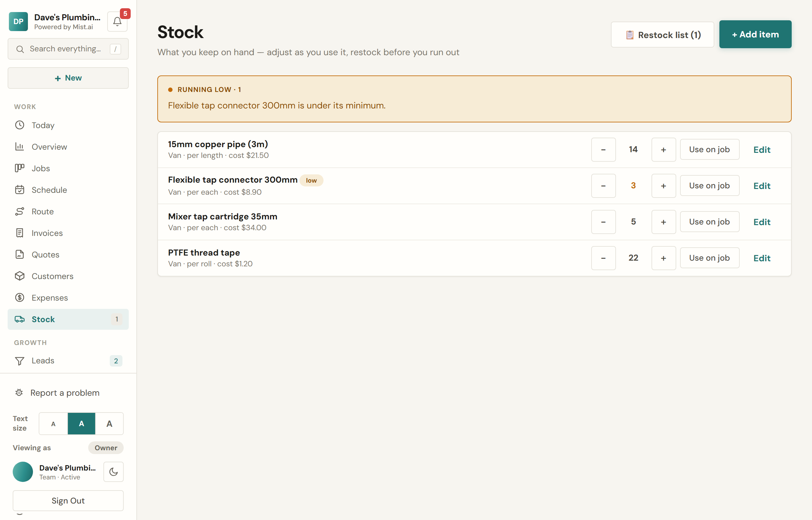The height and width of the screenshot is (520, 812).
Task: Edit Flexible tap connector 300mm
Action: pyautogui.click(x=762, y=186)
